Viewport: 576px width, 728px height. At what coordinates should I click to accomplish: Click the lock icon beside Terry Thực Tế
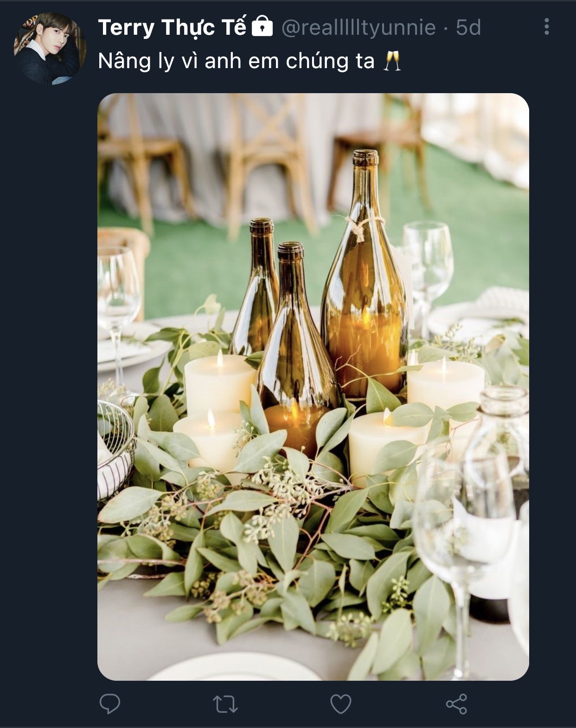tap(262, 26)
